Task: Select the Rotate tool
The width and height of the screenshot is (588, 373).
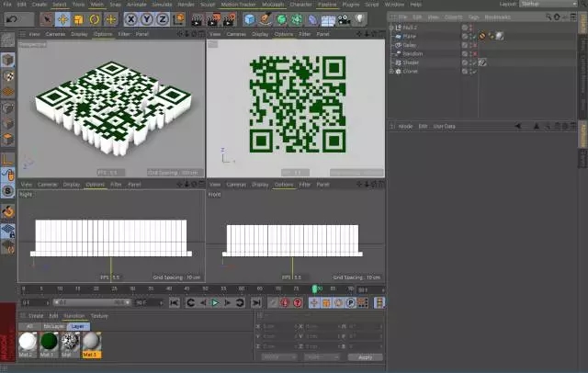Action: pos(95,18)
